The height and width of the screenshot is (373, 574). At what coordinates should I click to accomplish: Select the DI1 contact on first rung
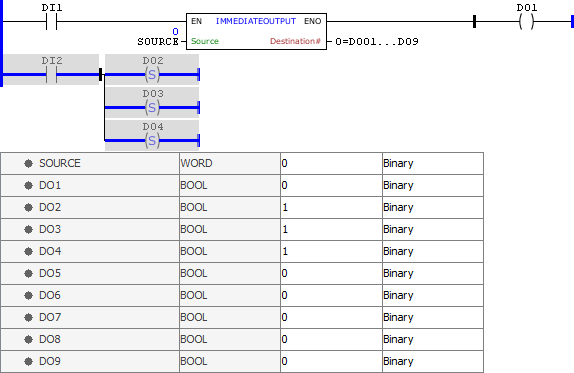tap(52, 22)
